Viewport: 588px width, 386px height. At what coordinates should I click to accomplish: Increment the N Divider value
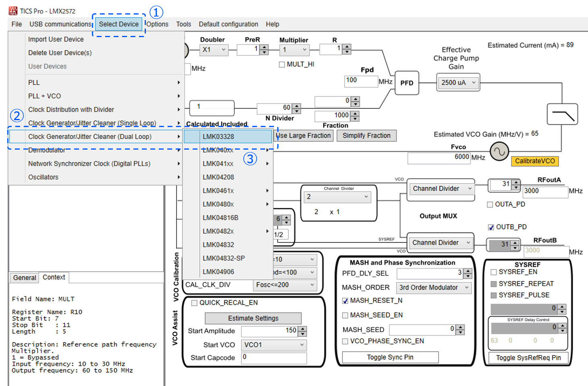tap(297, 106)
